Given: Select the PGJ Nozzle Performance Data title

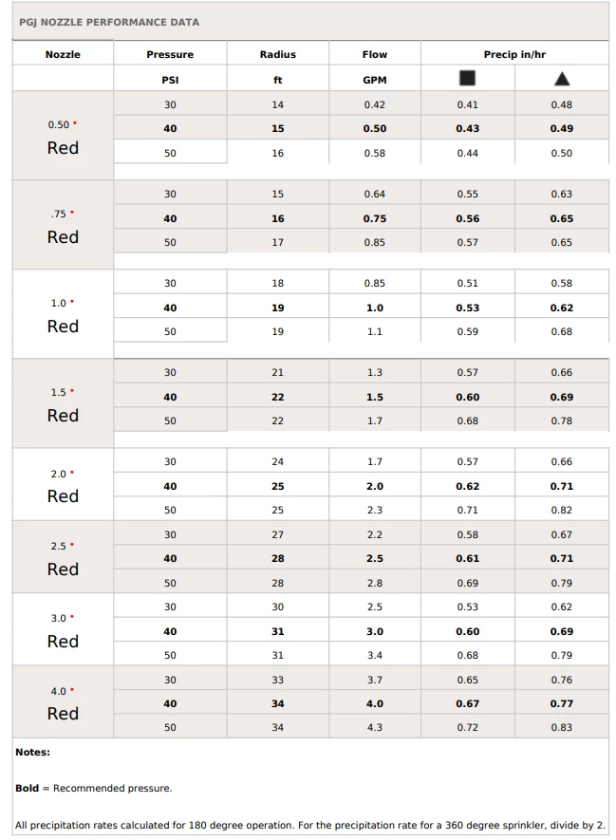Looking at the screenshot, I should click(x=109, y=23).
